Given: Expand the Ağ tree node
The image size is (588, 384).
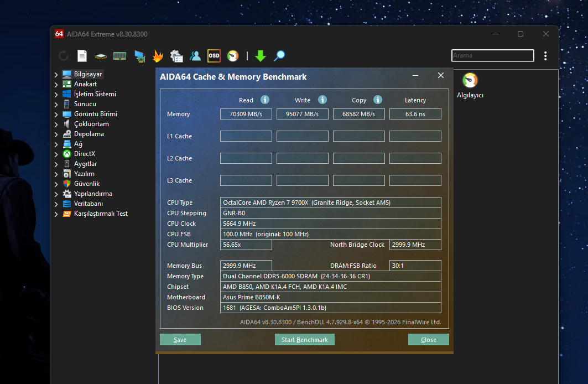Looking at the screenshot, I should (x=56, y=144).
